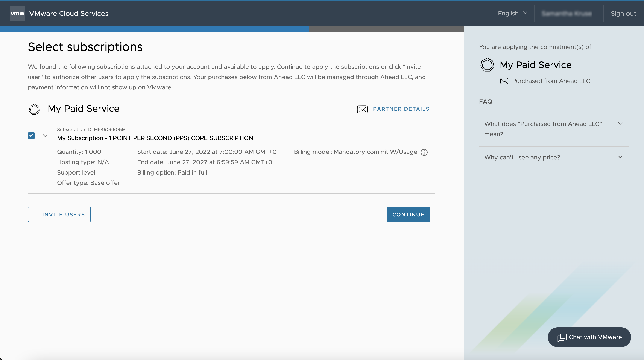The height and width of the screenshot is (360, 644).
Task: Click the envelope icon beside Purchased from Ahead LLC
Action: click(504, 81)
